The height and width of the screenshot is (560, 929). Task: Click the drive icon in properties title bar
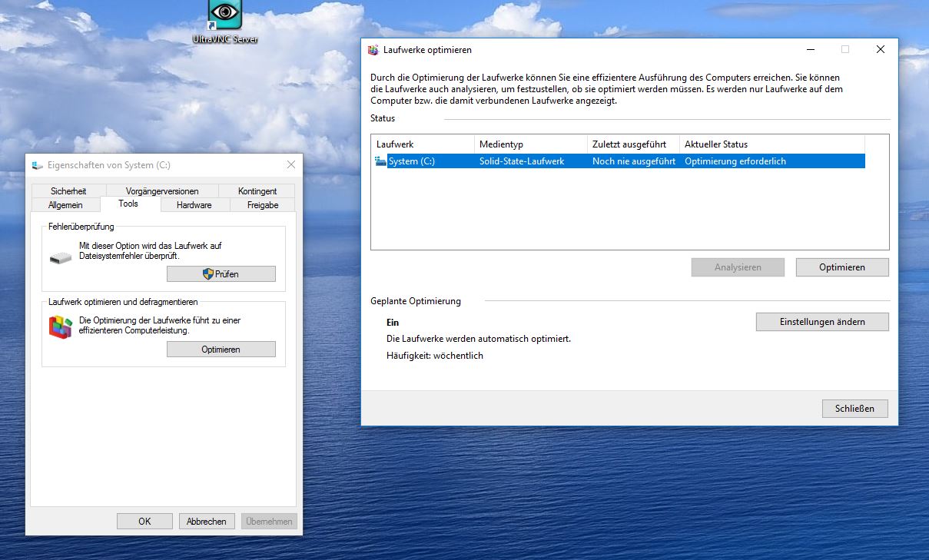(38, 165)
